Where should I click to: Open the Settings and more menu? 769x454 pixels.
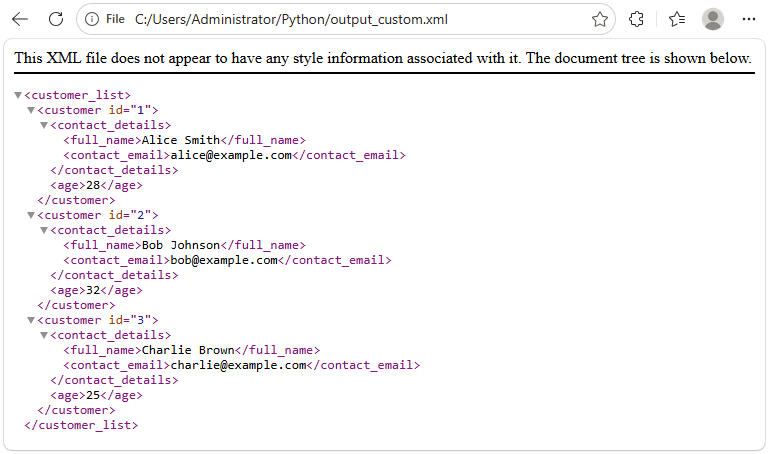748,19
